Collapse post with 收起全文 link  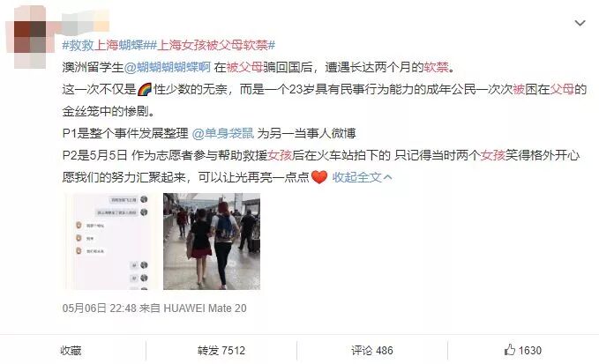[x=356, y=177]
